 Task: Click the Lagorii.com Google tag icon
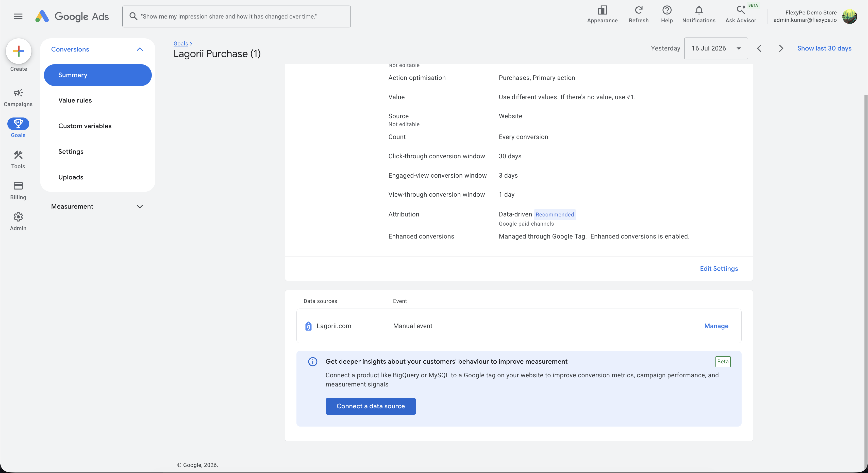click(x=308, y=326)
